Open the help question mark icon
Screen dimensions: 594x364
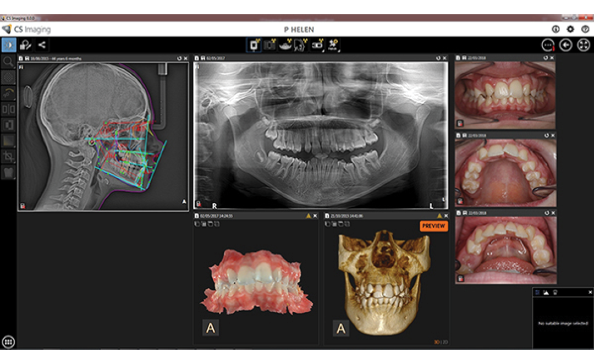584,29
